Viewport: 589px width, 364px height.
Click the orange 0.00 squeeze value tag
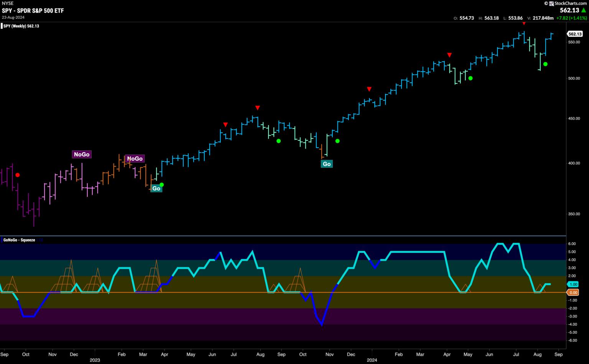point(573,292)
